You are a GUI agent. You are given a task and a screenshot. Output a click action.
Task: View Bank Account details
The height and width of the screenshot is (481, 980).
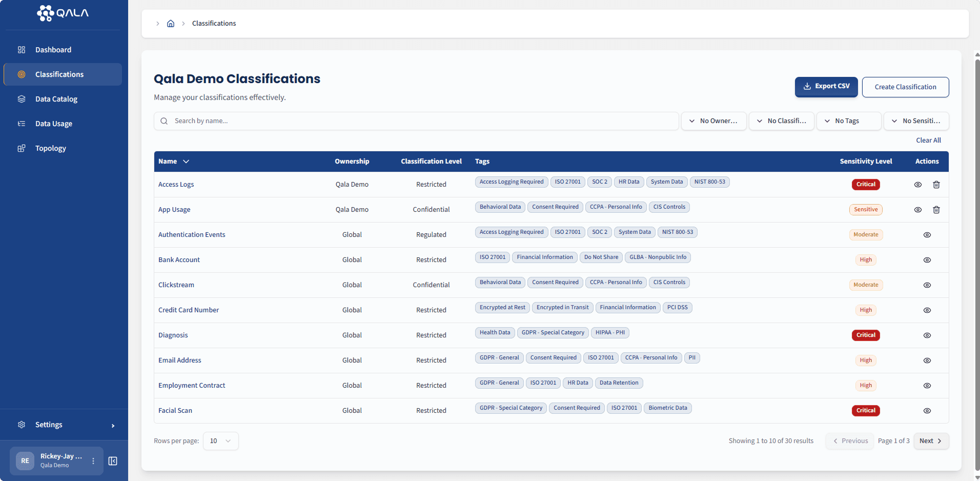coord(927,260)
